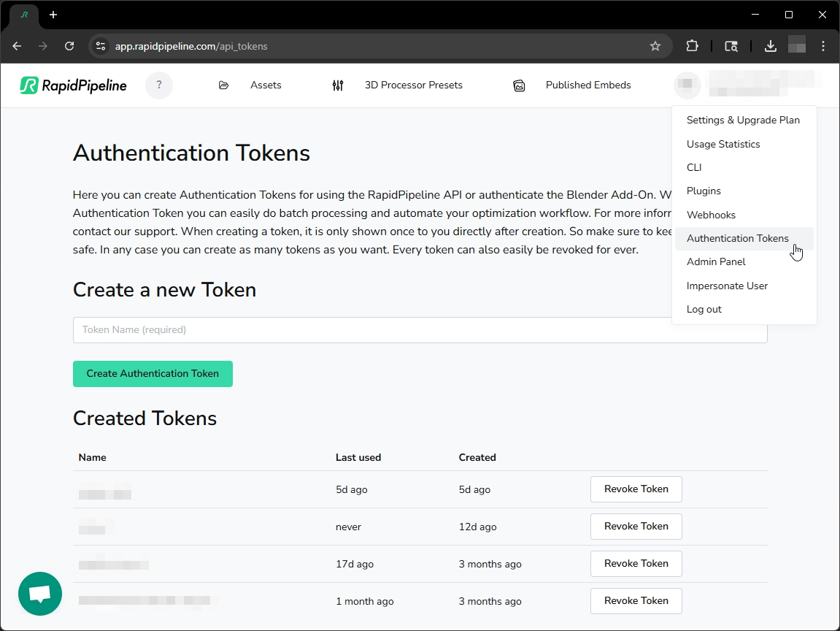Click the user avatar in header
This screenshot has width=840, height=631.
(687, 85)
